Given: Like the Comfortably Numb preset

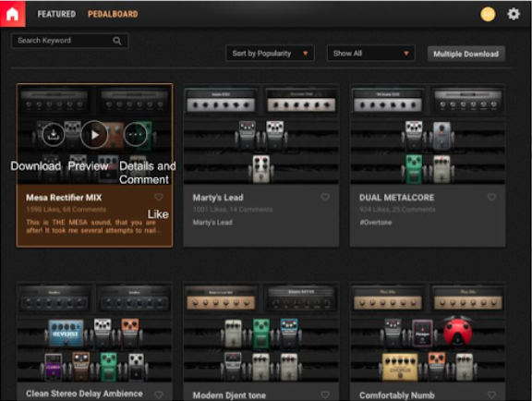Looking at the screenshot, I should tap(491, 395).
